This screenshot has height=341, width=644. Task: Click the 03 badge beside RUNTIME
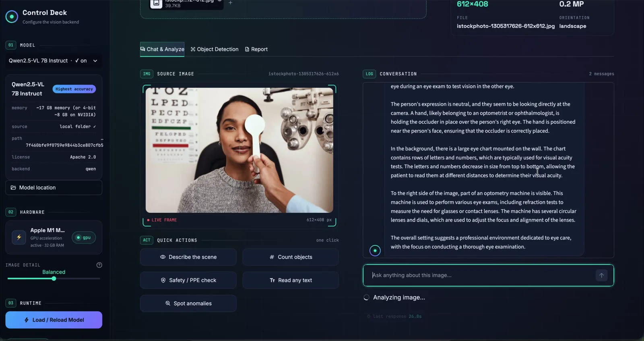click(x=11, y=303)
